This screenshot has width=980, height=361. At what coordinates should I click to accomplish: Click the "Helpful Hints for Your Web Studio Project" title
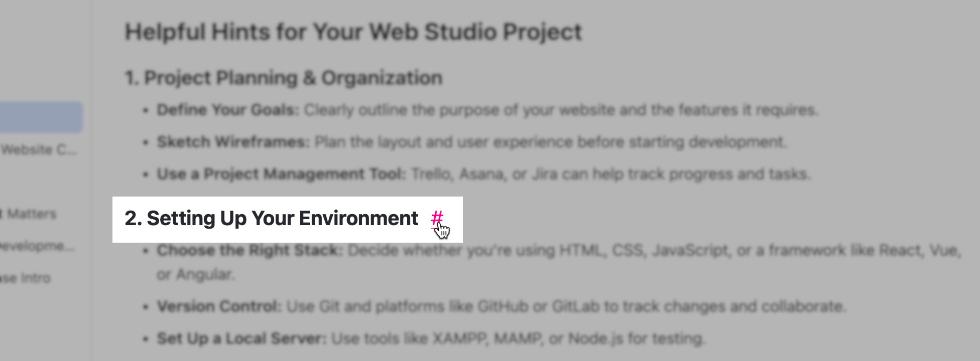353,32
